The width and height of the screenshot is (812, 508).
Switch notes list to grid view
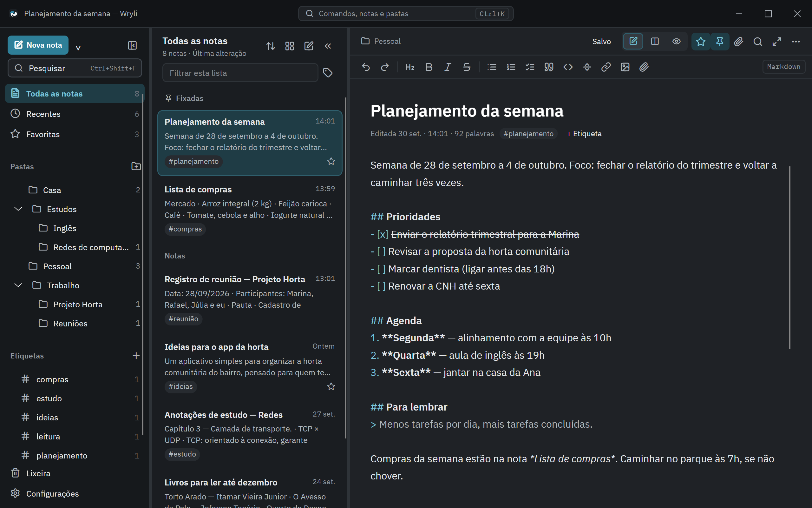[290, 46]
